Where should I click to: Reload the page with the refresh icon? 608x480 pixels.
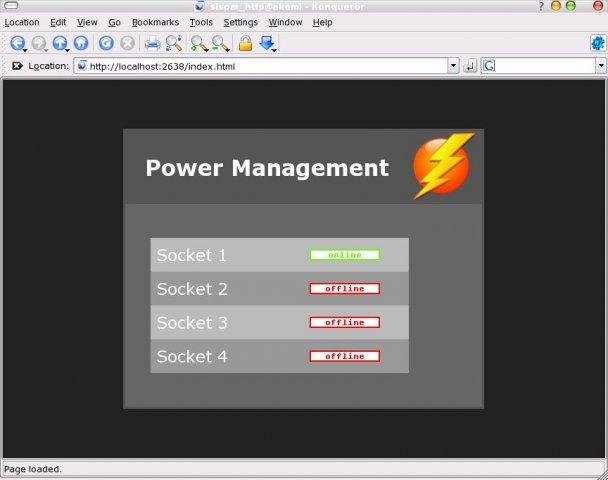coord(106,43)
